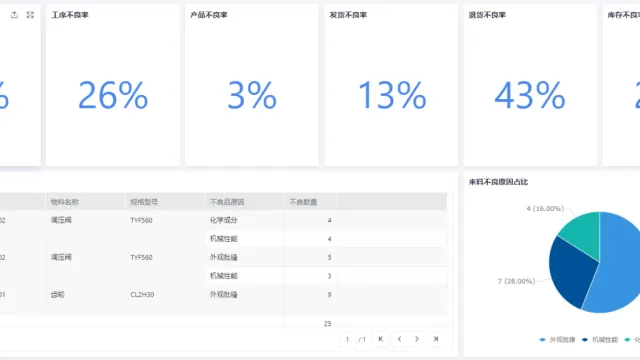This screenshot has height=360, width=640.
Task: Click the total quantity 25
Action: (x=327, y=324)
